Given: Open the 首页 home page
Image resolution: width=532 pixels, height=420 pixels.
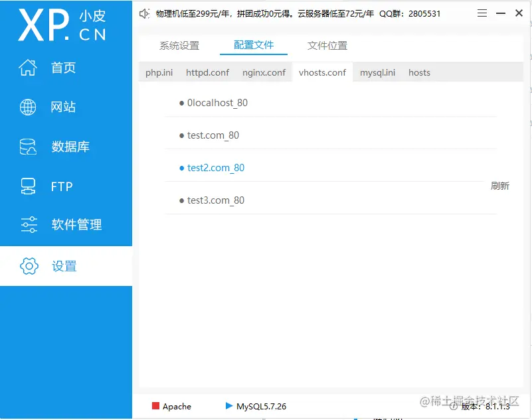Looking at the screenshot, I should pyautogui.click(x=64, y=68).
